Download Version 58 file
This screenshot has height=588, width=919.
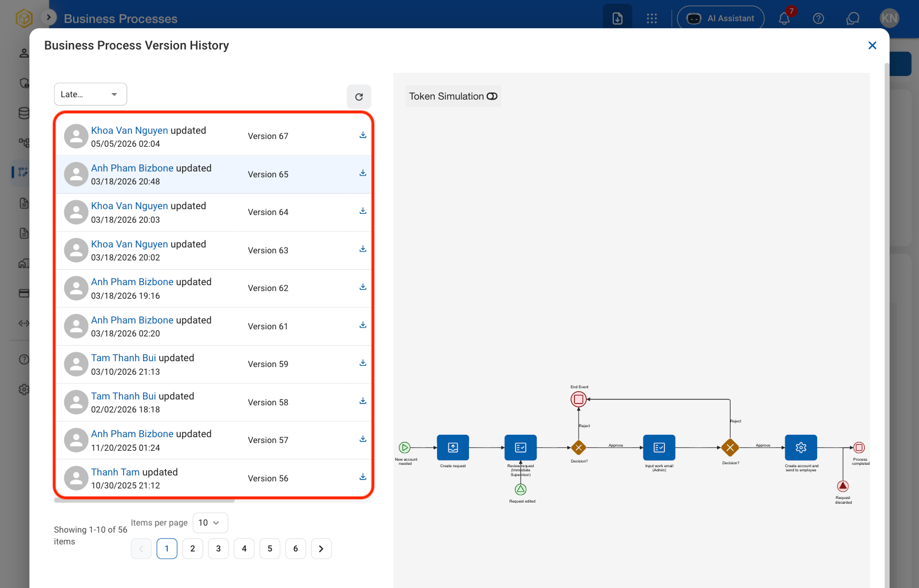(x=363, y=401)
